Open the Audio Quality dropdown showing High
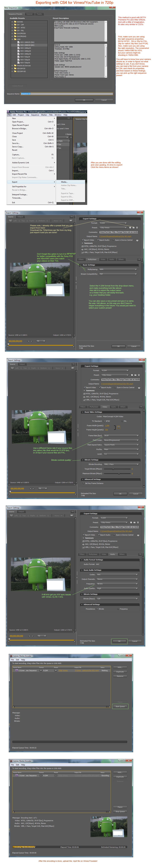 117,588
